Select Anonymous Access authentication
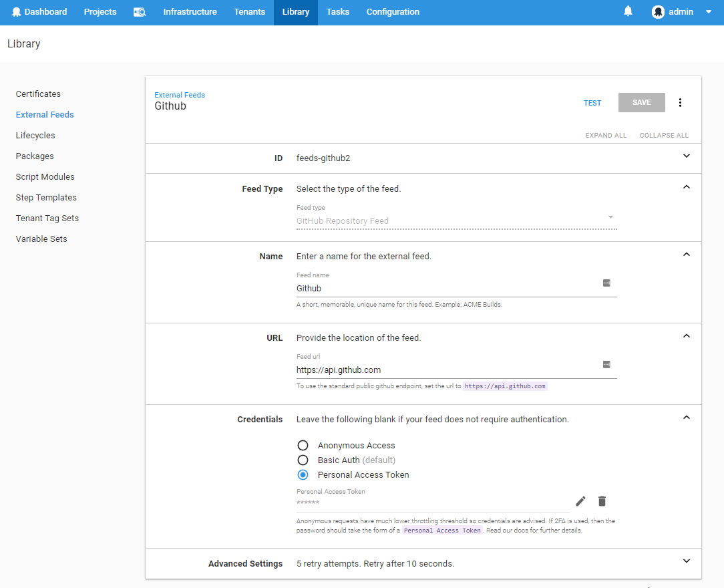Screen dimensions: 724x588 pyautogui.click(x=303, y=445)
